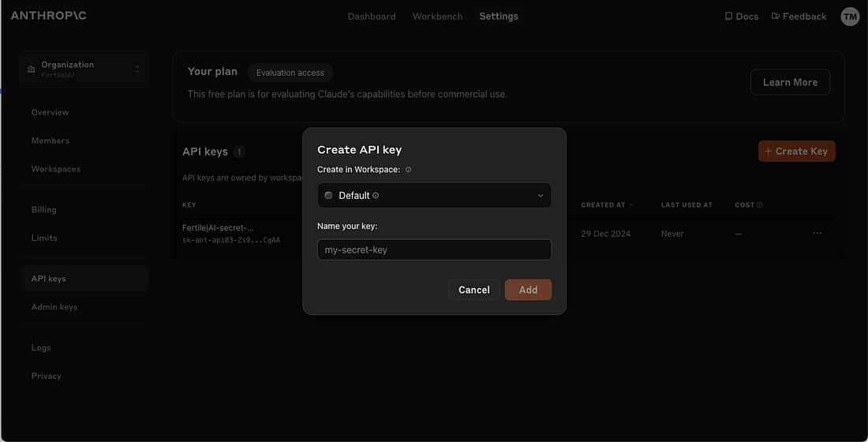Open Privacy in the sidebar
The image size is (868, 442).
pos(46,376)
